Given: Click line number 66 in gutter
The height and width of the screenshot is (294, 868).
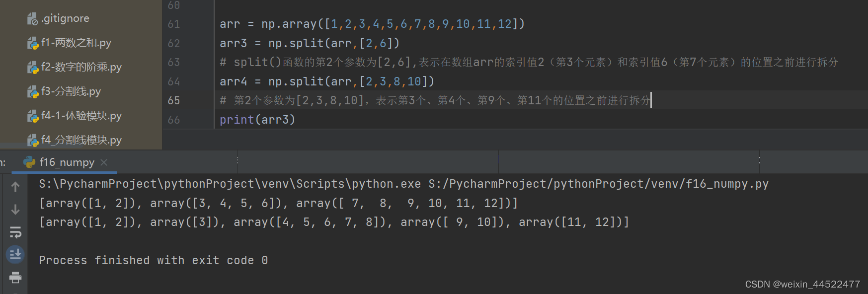Looking at the screenshot, I should coord(174,120).
